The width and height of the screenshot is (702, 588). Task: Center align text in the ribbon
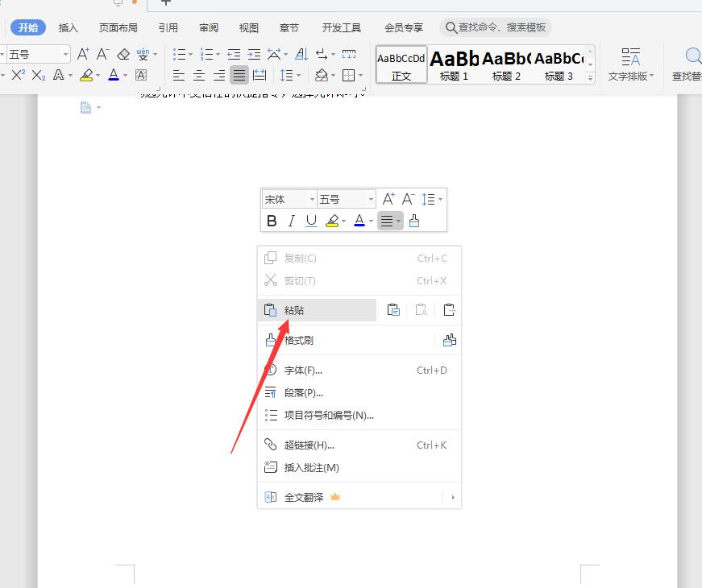[199, 75]
